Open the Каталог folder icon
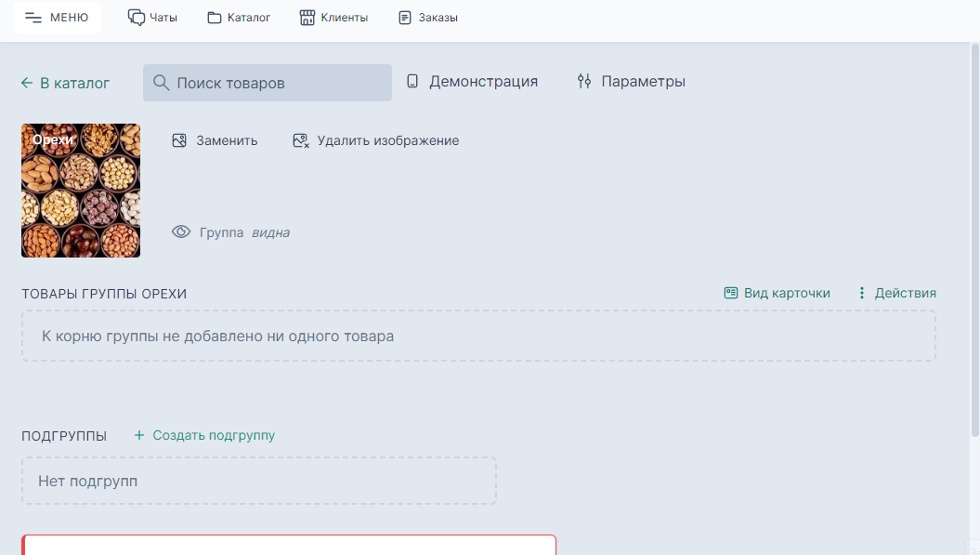The image size is (980, 555). 214,16
